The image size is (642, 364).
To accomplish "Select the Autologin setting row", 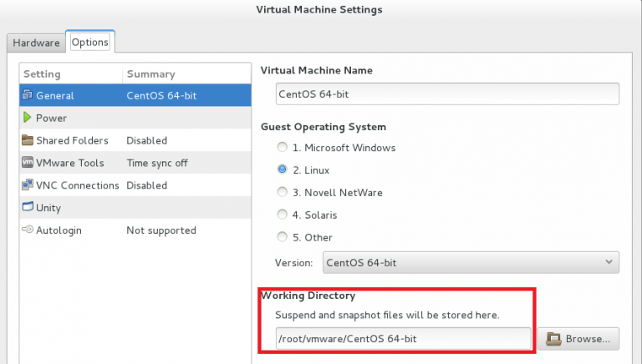I will (x=135, y=230).
